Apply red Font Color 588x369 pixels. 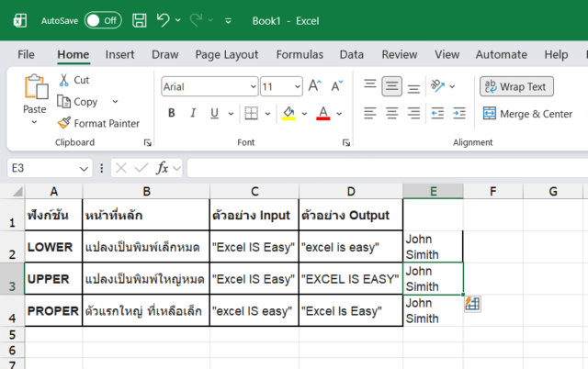pos(323,113)
